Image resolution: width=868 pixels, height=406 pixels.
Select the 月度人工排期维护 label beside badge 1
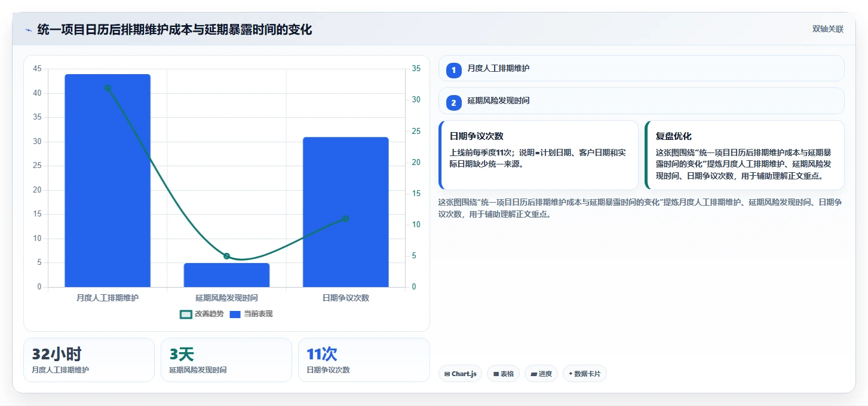tap(498, 69)
